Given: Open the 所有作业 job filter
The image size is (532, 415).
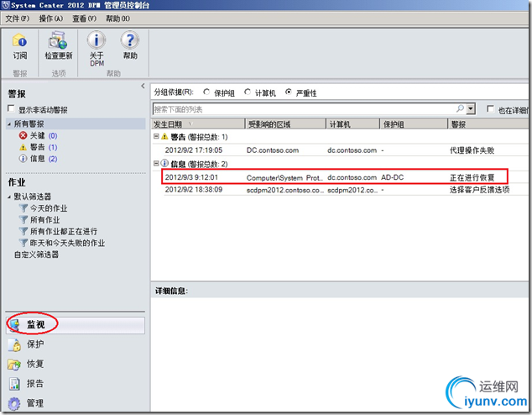Looking at the screenshot, I should (x=39, y=220).
